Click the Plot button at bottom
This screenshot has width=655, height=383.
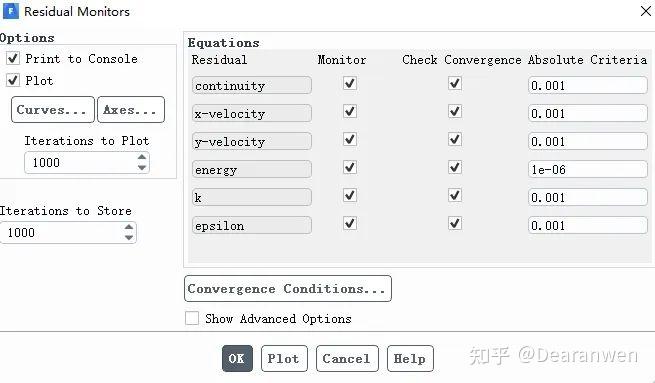point(284,358)
